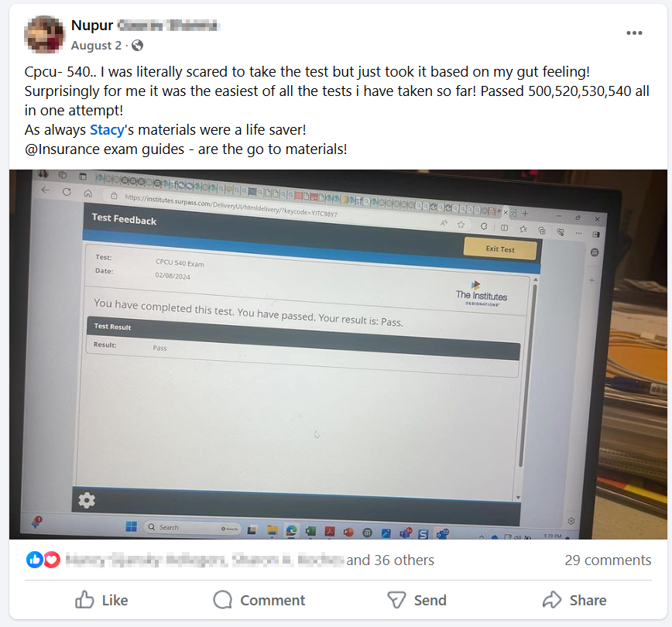Click the red heart reaction icon
Screen dimensions: 672x627
click(x=52, y=560)
